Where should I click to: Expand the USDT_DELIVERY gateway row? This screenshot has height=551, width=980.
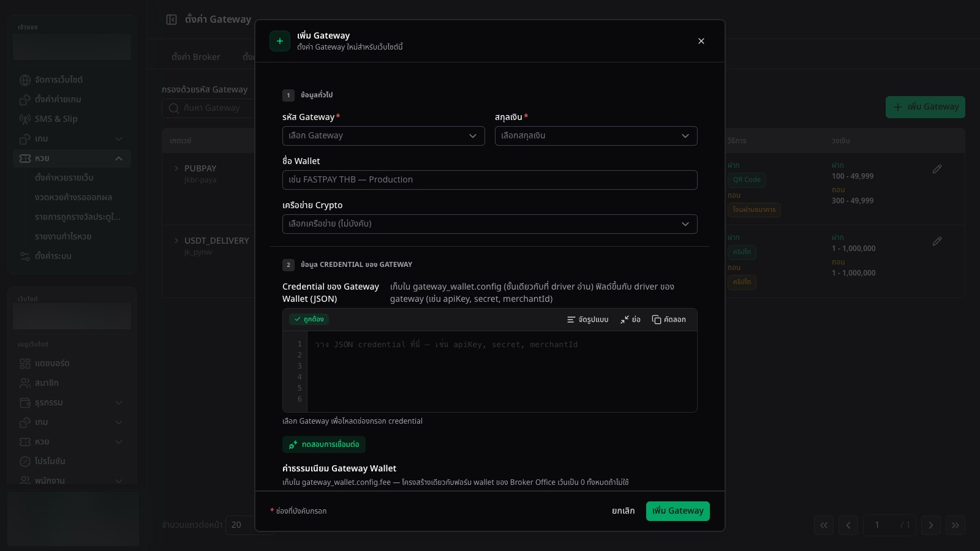coord(176,241)
